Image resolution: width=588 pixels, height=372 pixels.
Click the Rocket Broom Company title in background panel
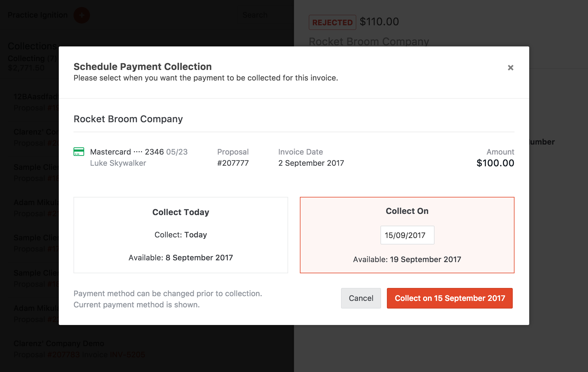(x=369, y=42)
